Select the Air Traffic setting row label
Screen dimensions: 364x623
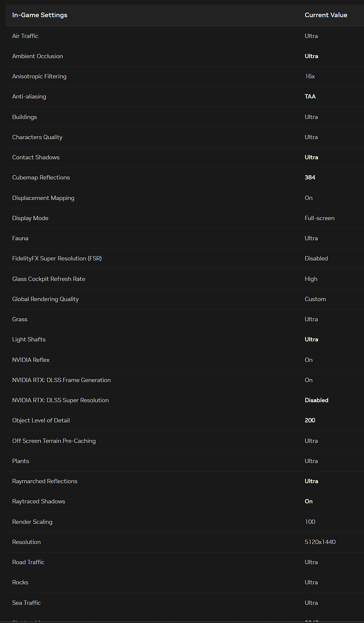point(25,36)
